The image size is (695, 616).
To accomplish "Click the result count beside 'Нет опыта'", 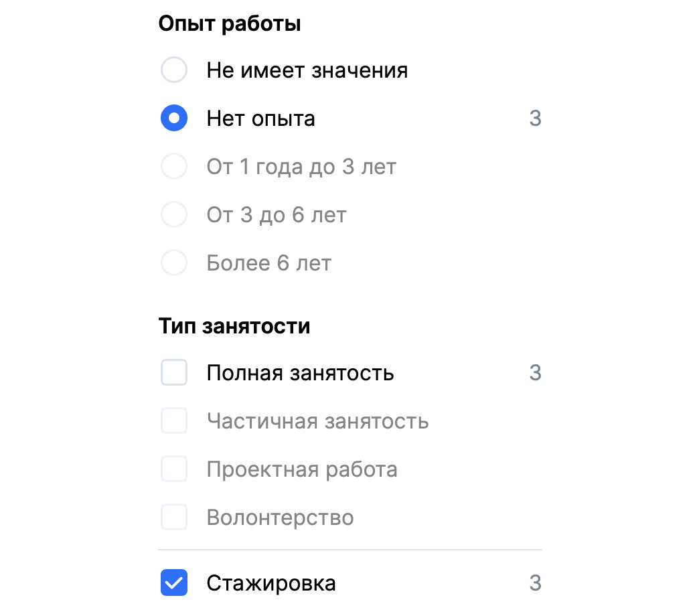I will [x=535, y=119].
